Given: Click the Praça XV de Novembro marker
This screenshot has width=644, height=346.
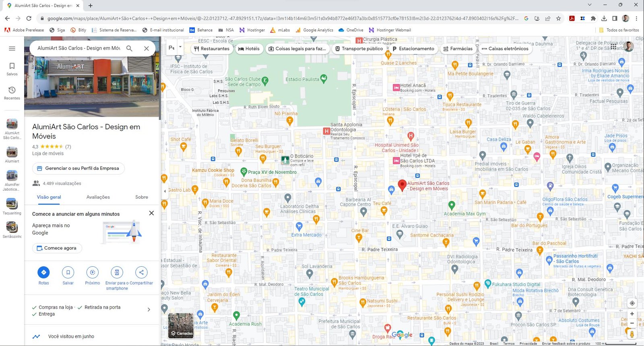Looking at the screenshot, I should [244, 172].
